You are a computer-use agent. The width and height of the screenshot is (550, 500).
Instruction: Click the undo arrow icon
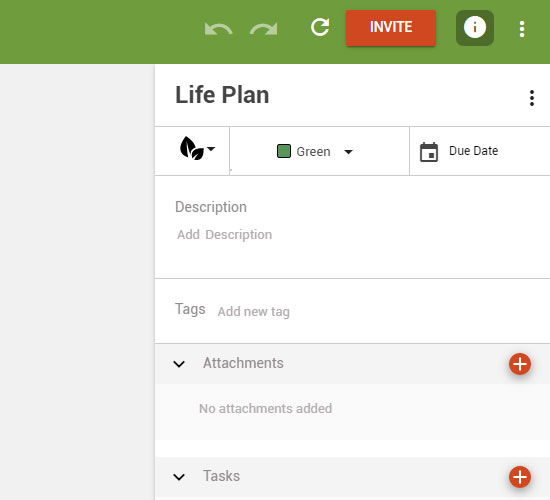[x=218, y=29]
